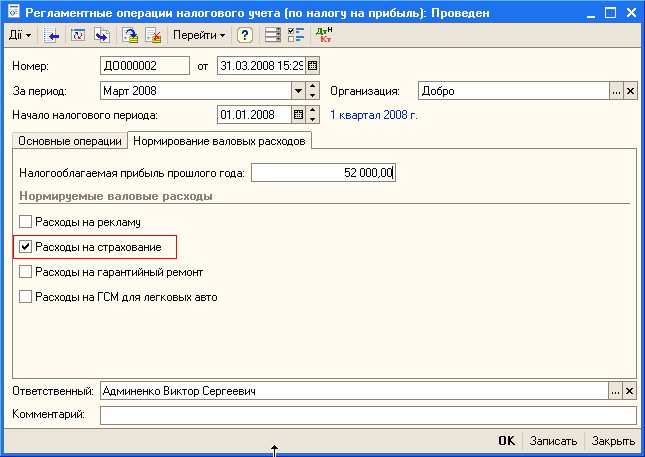Switch to the Основные операции tab
645x457 pixels.
coord(69,141)
